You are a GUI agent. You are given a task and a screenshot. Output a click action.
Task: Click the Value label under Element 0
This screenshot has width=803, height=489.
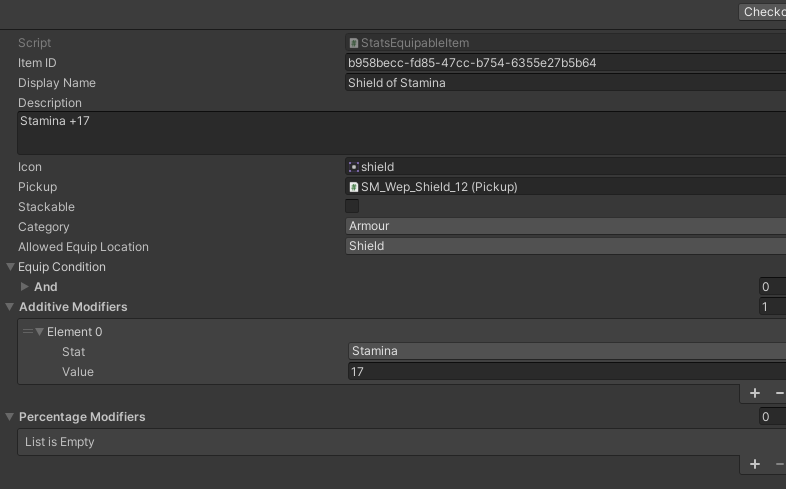pos(78,372)
